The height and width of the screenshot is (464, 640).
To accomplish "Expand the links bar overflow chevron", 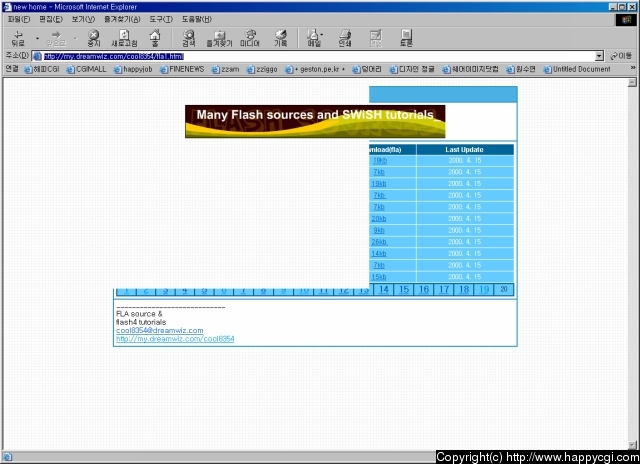I will click(x=633, y=68).
